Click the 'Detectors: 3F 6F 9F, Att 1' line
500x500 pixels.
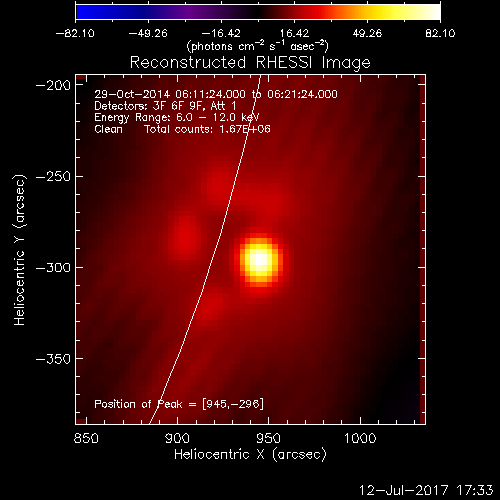[165, 106]
